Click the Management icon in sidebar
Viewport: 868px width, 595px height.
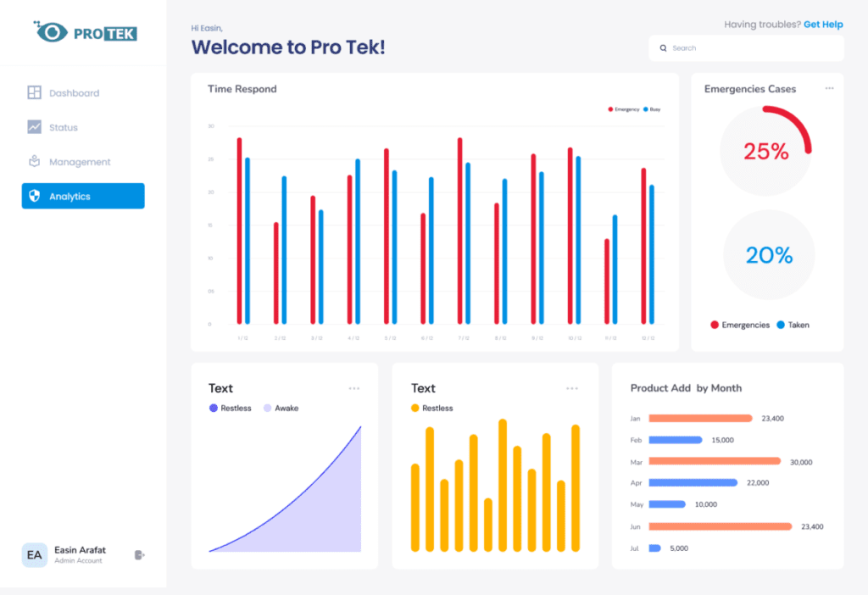(x=36, y=161)
